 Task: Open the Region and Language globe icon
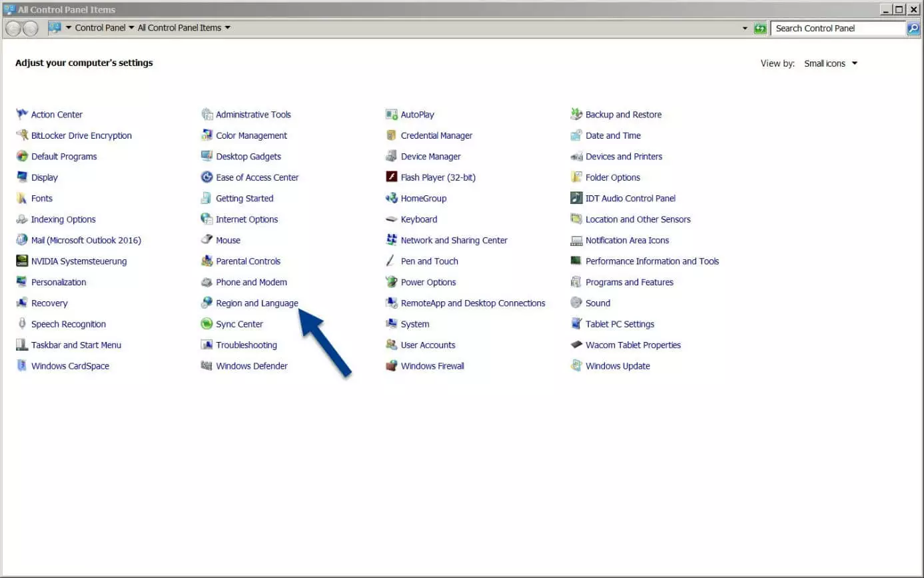pyautogui.click(x=207, y=303)
